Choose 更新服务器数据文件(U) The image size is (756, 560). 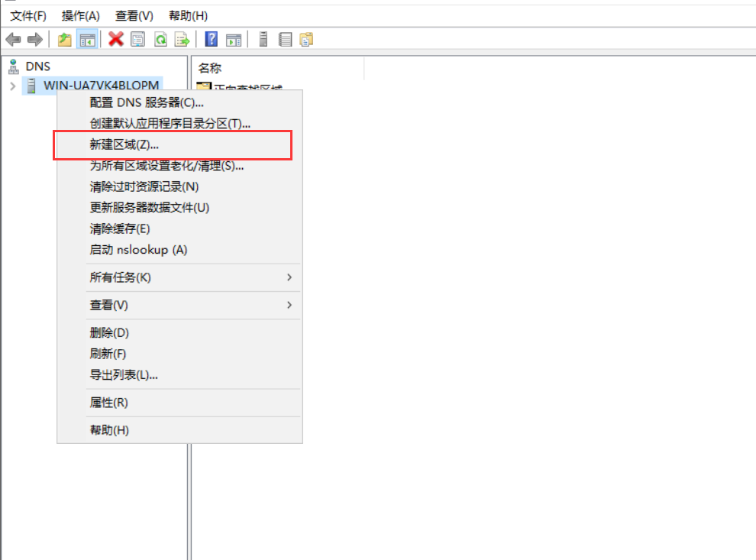pos(180,208)
